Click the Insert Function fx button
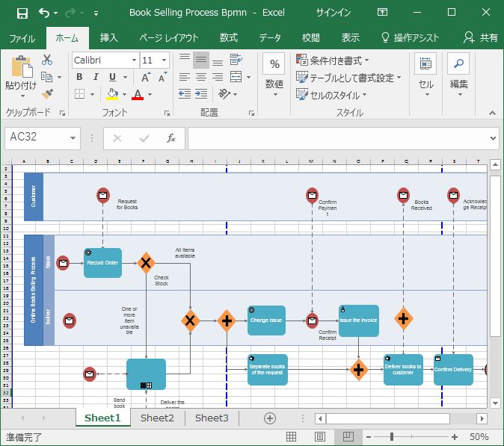 [x=170, y=138]
